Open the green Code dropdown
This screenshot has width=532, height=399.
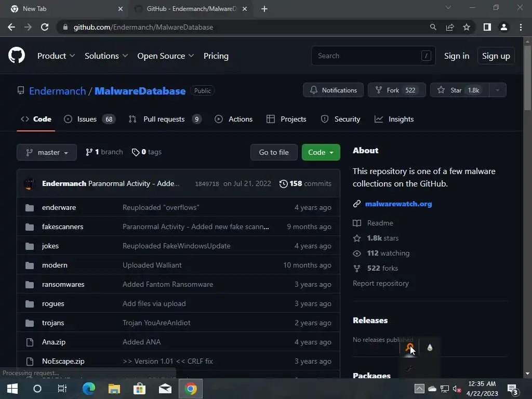[321, 152]
